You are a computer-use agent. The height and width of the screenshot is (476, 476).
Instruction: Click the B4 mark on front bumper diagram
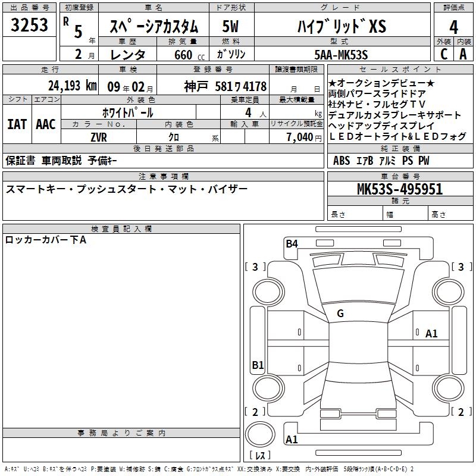coord(292,244)
